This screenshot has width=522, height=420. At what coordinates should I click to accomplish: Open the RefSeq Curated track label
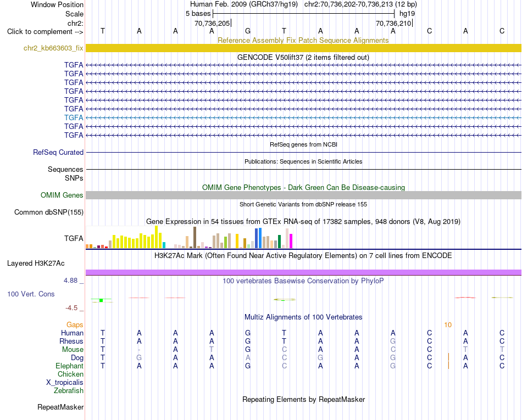58,152
